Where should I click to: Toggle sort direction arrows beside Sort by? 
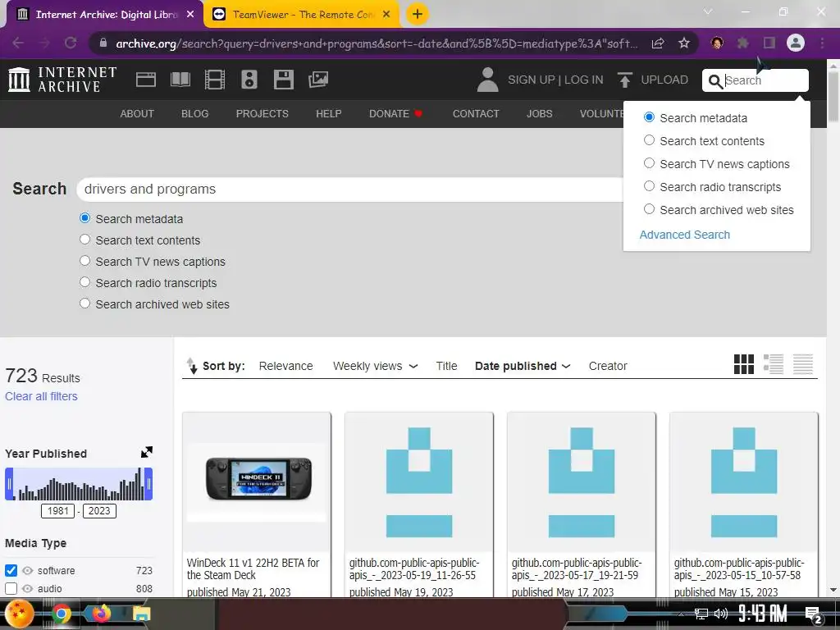click(191, 365)
